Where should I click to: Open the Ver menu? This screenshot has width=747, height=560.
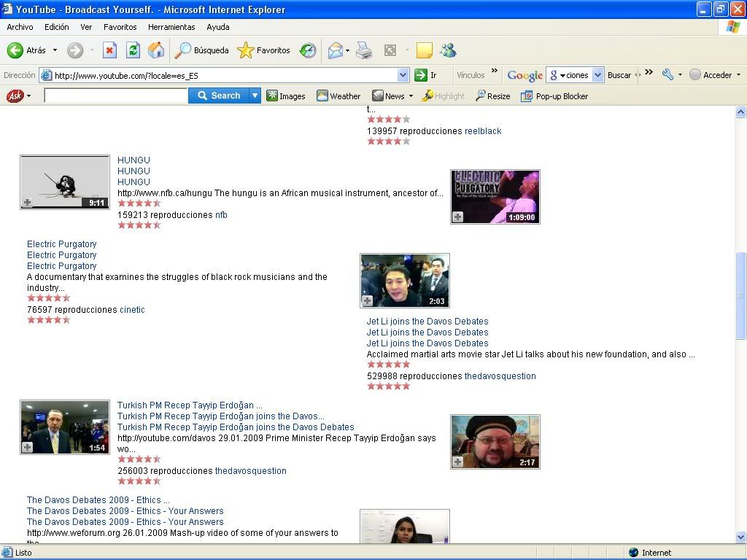tap(86, 27)
